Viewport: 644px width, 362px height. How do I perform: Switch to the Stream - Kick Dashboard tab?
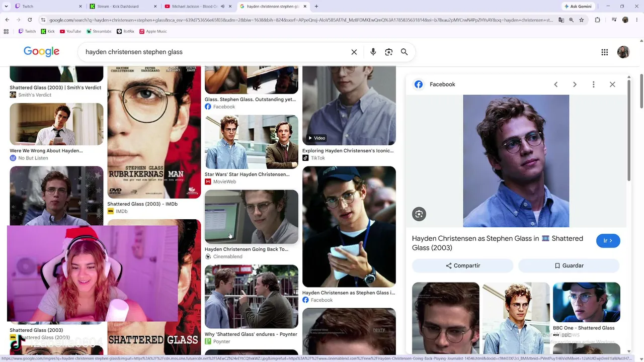point(123,7)
